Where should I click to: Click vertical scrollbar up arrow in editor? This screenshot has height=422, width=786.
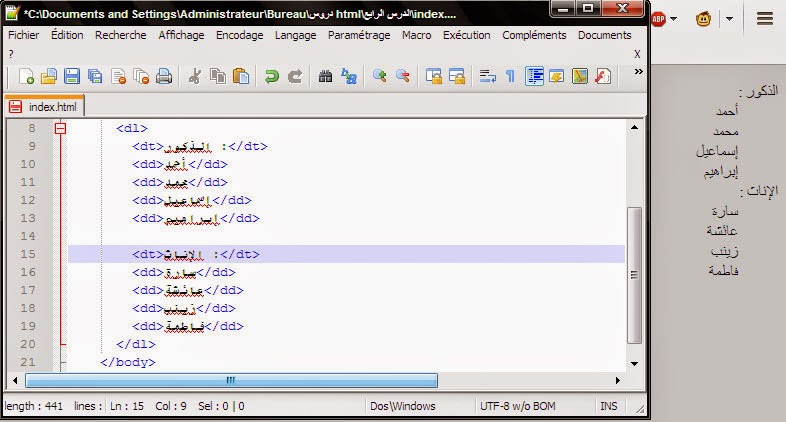[634, 127]
